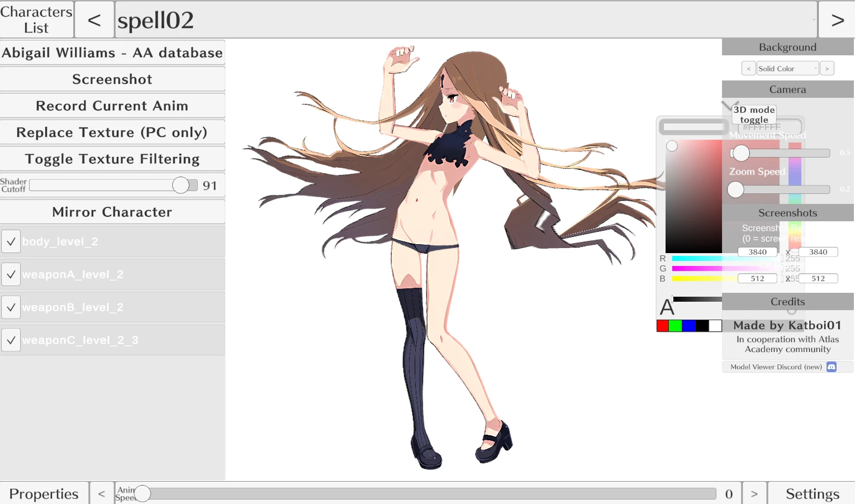Click next background arrow button

point(826,69)
